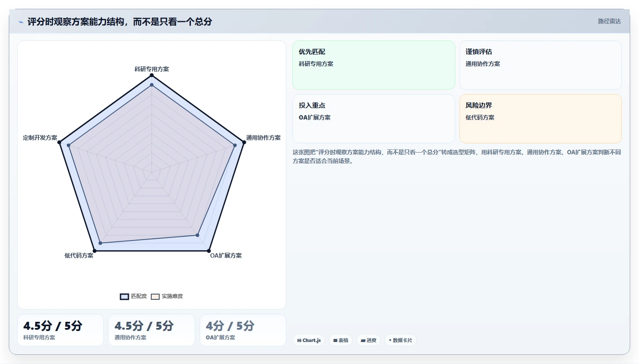This screenshot has width=639, height=364.
Task: Click the 匹配度 legend color box
Action: pyautogui.click(x=124, y=296)
